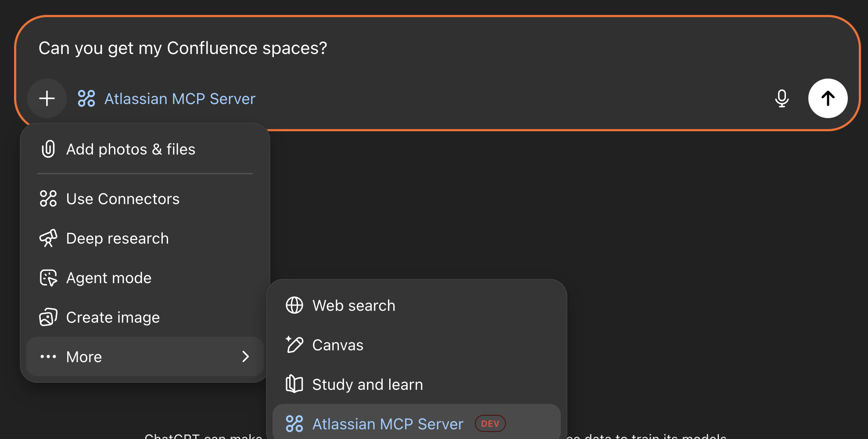Click the Create image icon
Image resolution: width=868 pixels, height=439 pixels.
coord(48,317)
